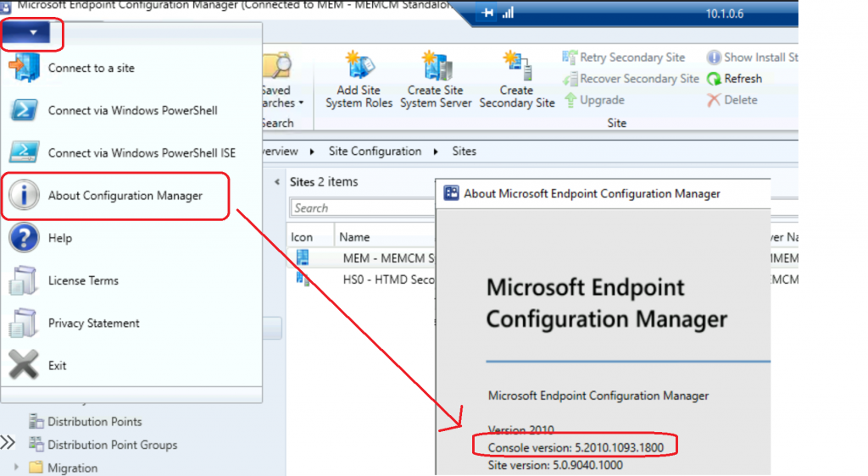
Task: Click the green Refresh icon
Action: point(714,79)
